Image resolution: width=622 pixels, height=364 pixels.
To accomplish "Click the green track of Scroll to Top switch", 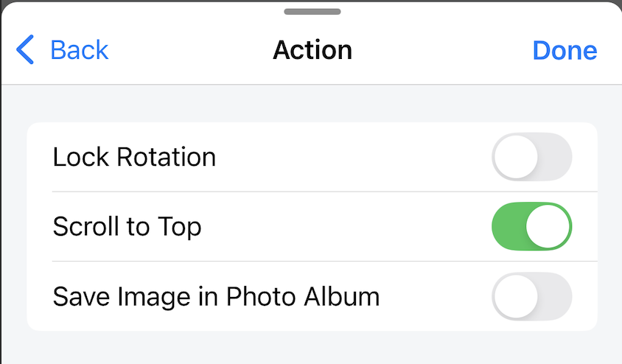I will click(x=509, y=226).
